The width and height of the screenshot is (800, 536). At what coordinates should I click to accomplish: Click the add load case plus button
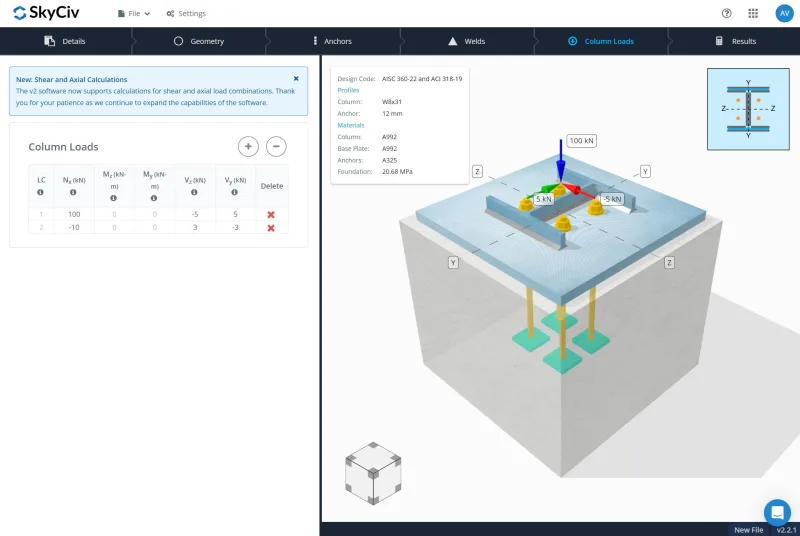[248, 146]
